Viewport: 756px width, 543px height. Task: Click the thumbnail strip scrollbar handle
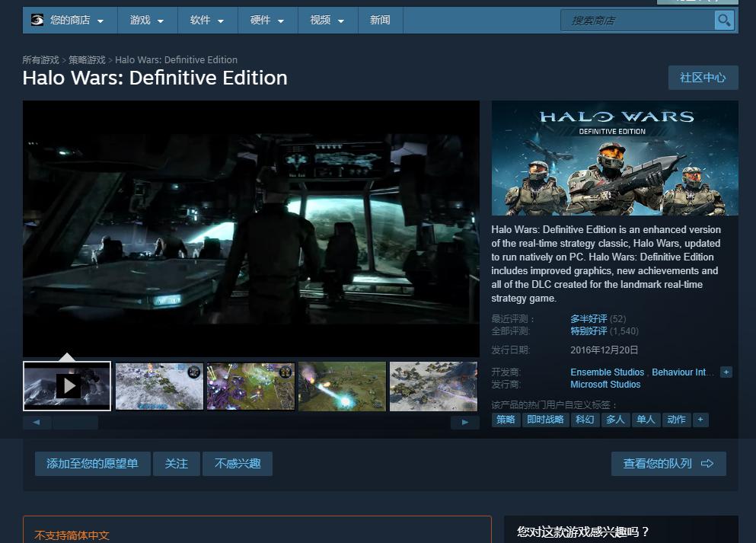(75, 423)
